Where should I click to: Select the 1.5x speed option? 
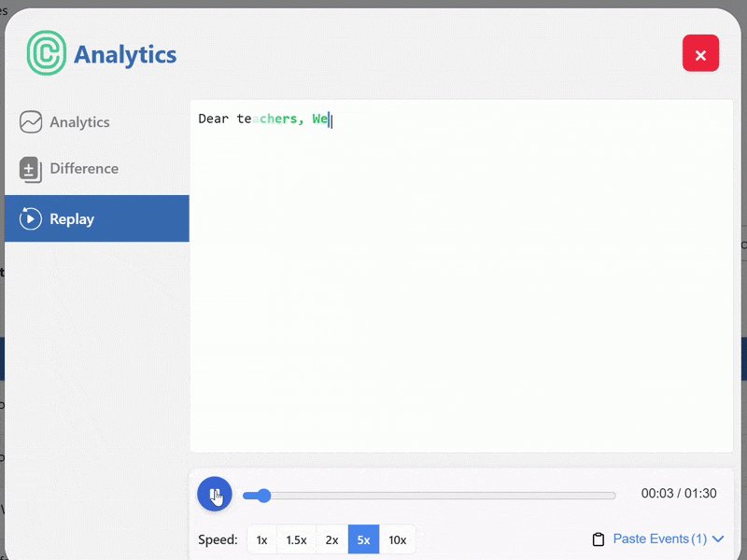coord(296,539)
